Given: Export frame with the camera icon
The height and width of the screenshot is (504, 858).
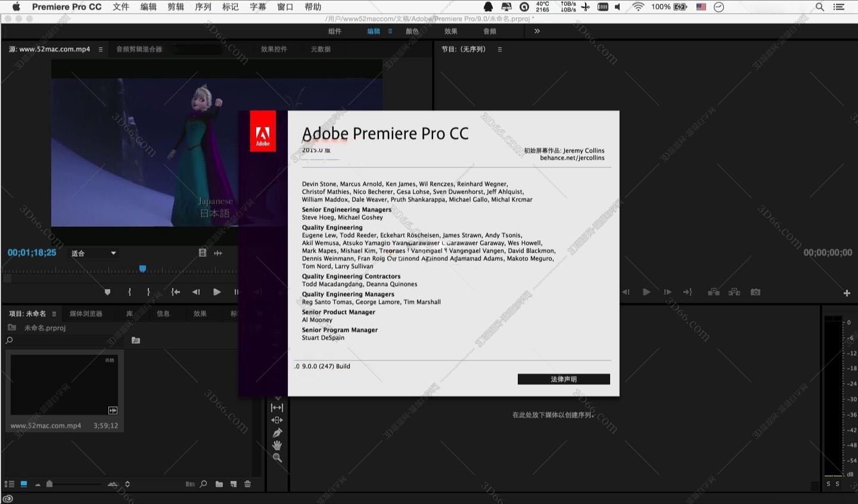Looking at the screenshot, I should point(756,292).
